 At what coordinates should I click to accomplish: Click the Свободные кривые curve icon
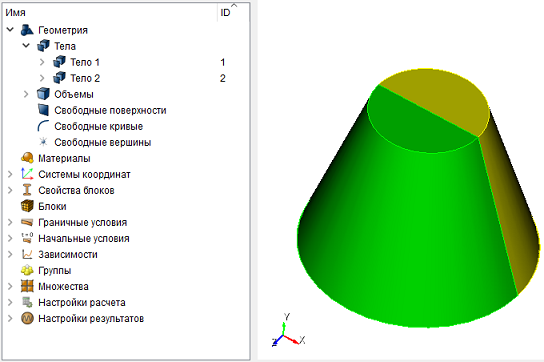pyautogui.click(x=43, y=126)
